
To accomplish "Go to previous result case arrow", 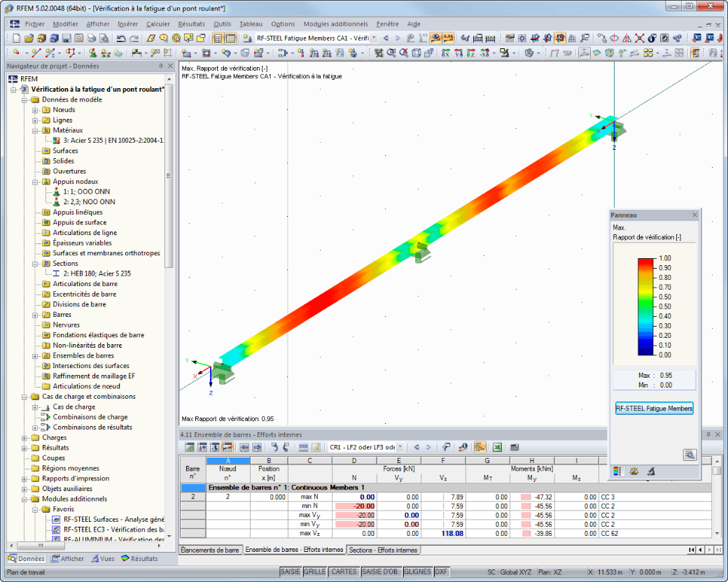I will click(386, 38).
